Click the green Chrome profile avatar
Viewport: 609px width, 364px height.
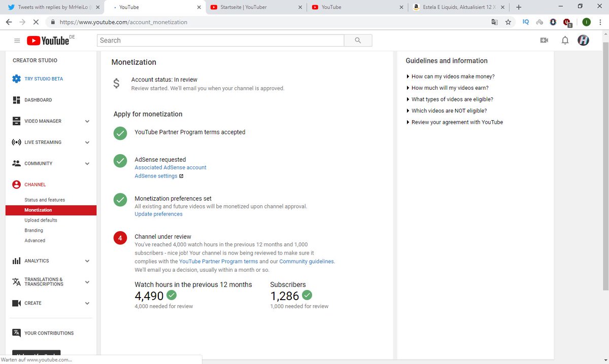[586, 22]
